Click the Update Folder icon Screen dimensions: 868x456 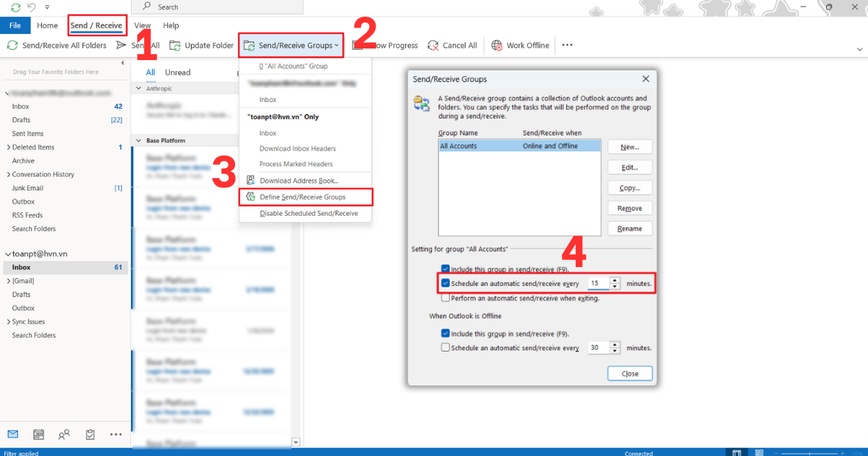click(x=174, y=46)
